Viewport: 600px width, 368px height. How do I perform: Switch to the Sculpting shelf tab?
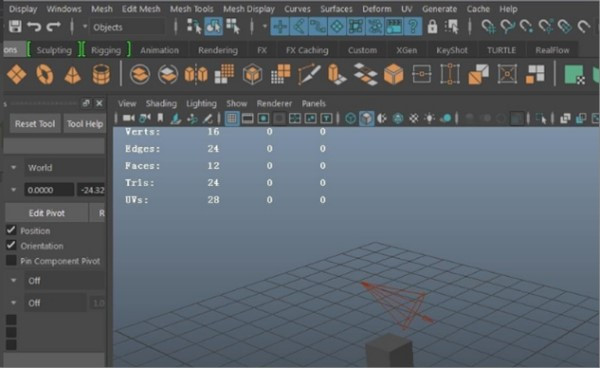coord(54,50)
